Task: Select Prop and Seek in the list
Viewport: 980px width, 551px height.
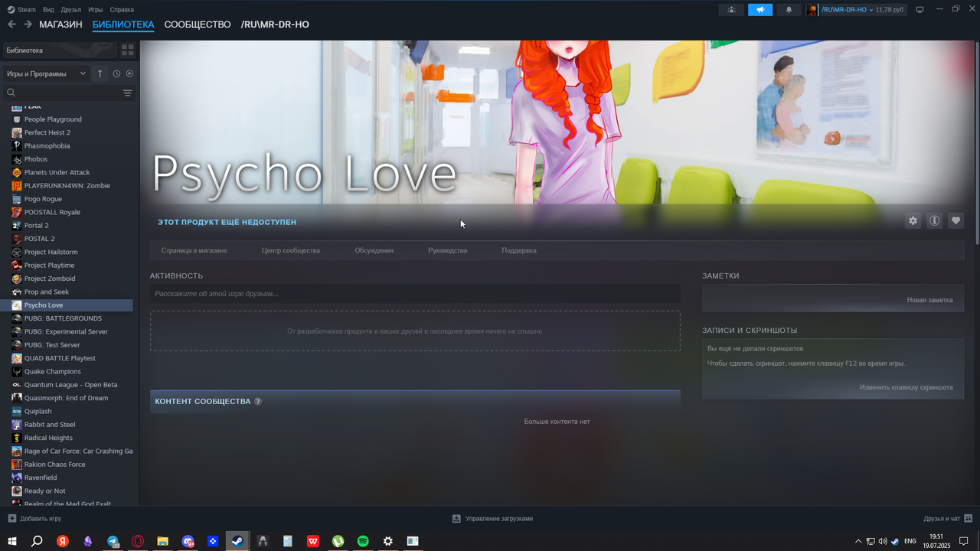Action: tap(47, 292)
